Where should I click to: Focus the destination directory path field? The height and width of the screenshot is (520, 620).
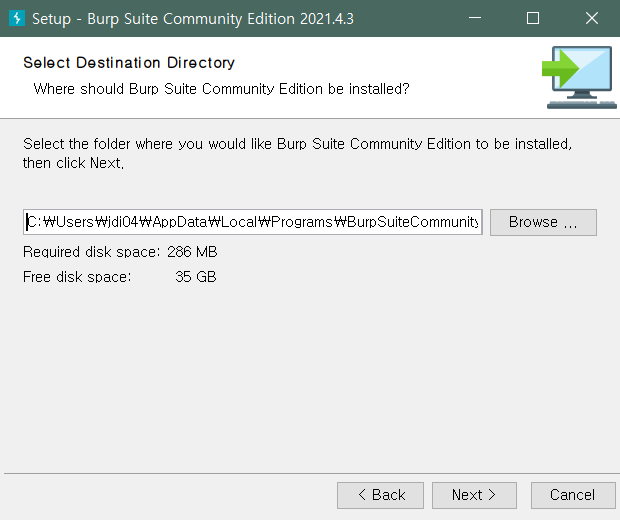pos(253,222)
